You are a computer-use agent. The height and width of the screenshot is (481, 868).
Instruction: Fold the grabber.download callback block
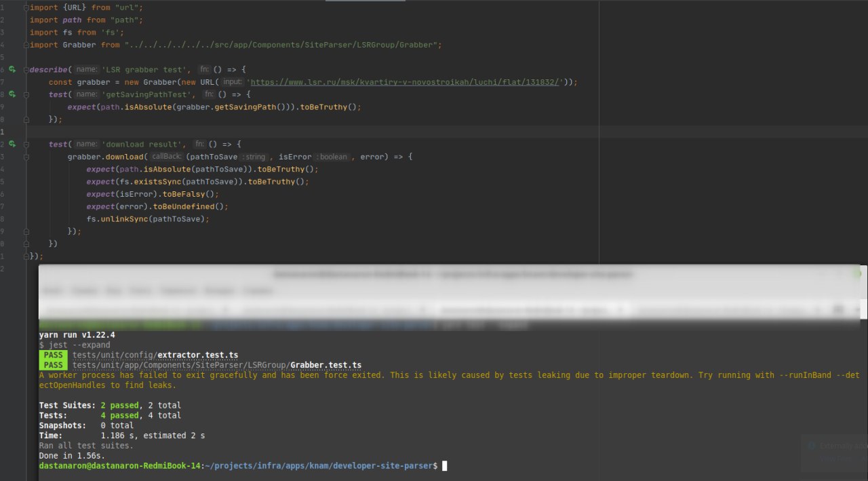[26, 157]
